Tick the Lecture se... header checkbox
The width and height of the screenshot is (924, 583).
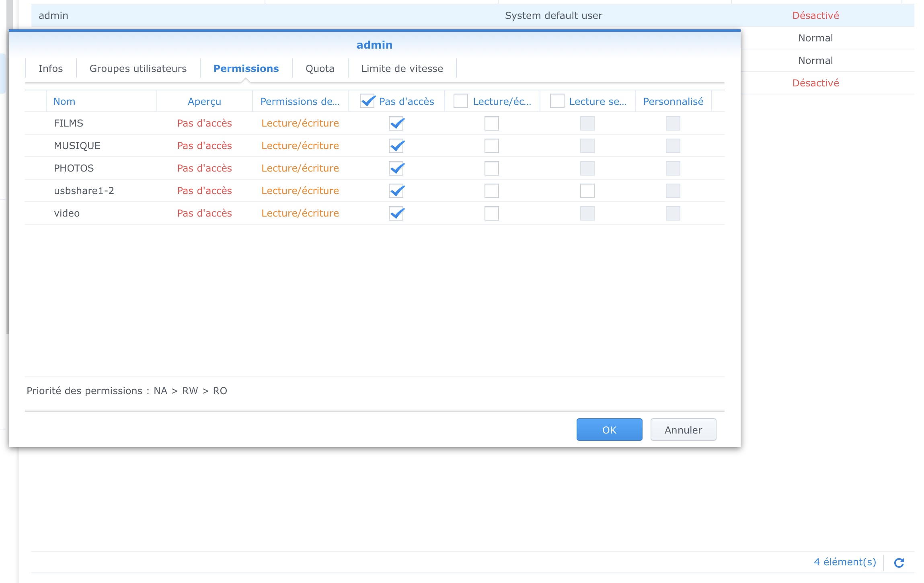557,101
